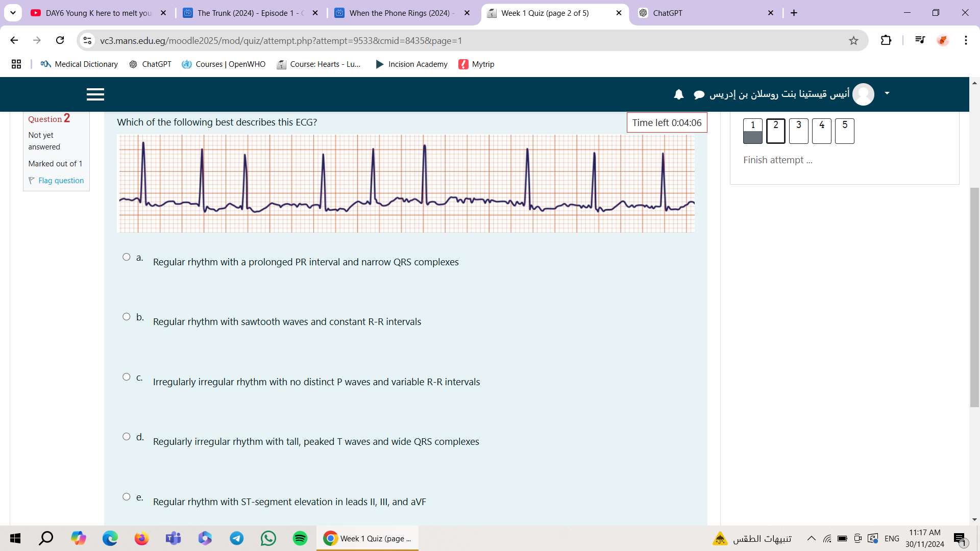Screen dimensions: 980x551
Task: Flag question 2
Action: tap(56, 181)
